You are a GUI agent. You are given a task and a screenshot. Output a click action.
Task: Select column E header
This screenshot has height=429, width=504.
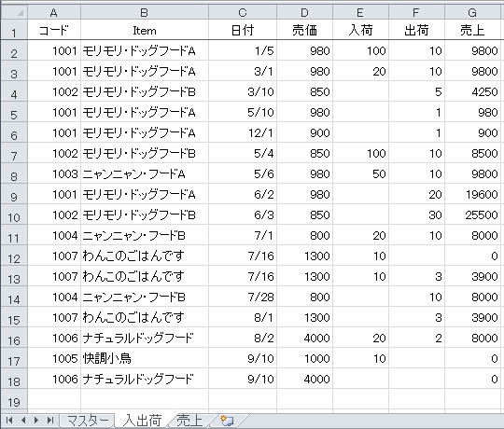(360, 12)
